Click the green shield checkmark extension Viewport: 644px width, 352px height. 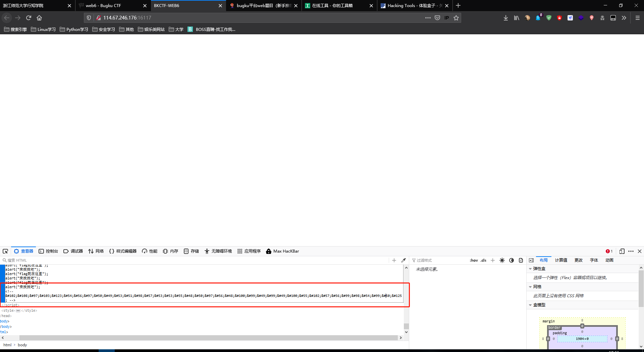(x=549, y=18)
